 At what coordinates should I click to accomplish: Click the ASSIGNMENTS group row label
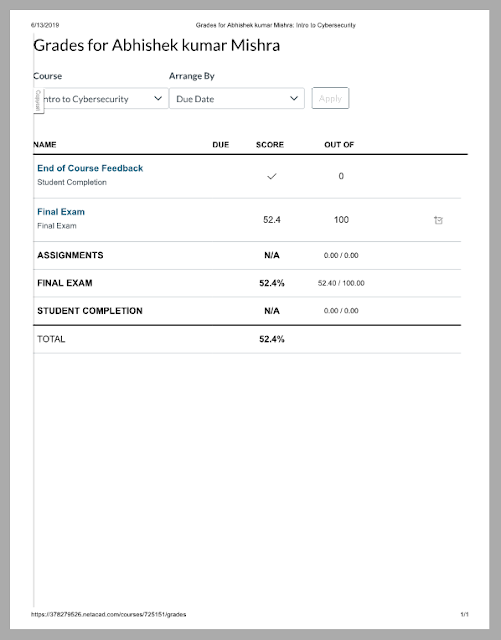(70, 255)
